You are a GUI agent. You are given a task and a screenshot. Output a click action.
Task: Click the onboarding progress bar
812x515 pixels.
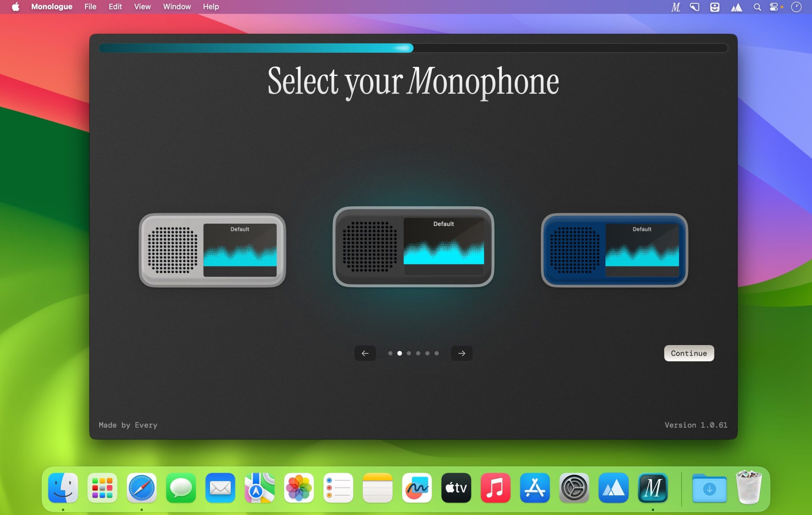tap(413, 48)
